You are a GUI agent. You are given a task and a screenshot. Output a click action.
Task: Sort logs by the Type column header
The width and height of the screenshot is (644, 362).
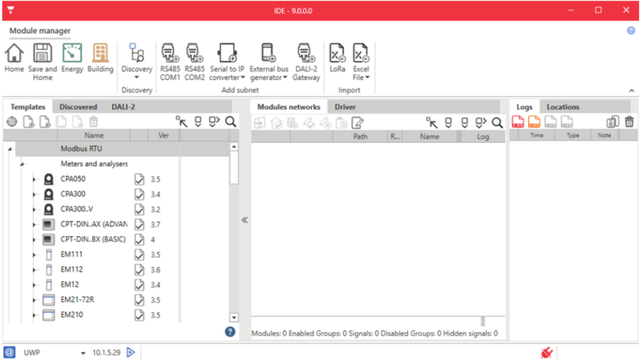pyautogui.click(x=573, y=135)
